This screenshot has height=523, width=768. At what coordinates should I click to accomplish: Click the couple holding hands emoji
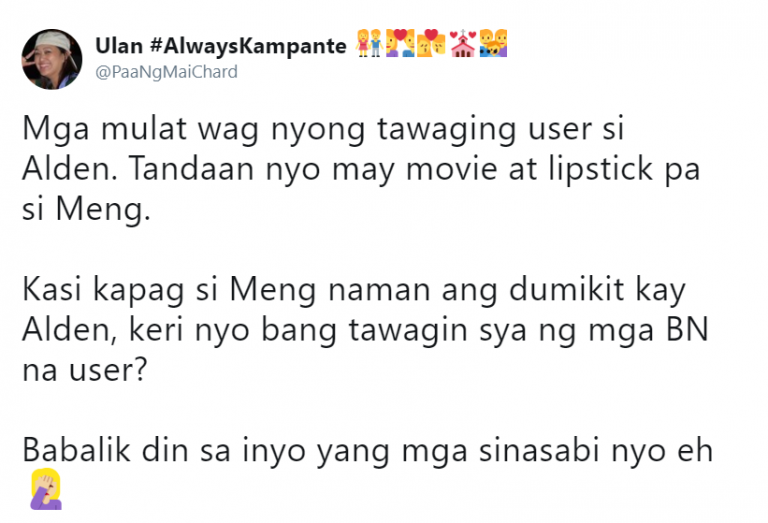[x=368, y=46]
